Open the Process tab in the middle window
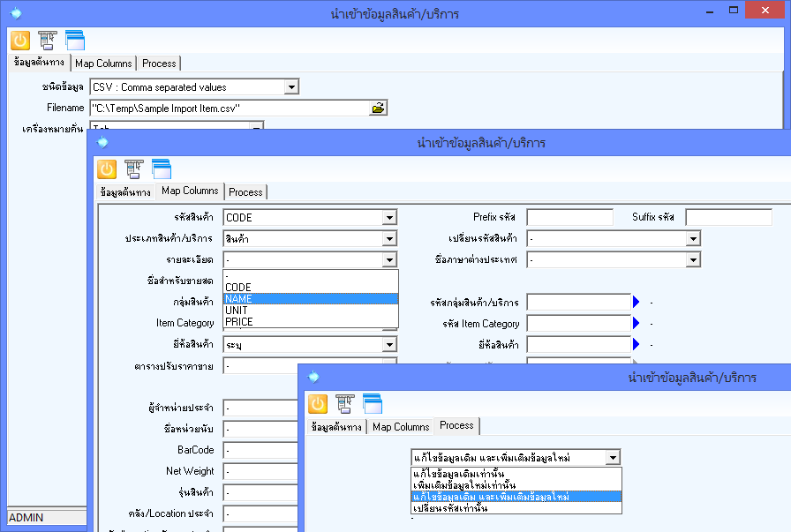This screenshot has height=532, width=791. coord(245,191)
